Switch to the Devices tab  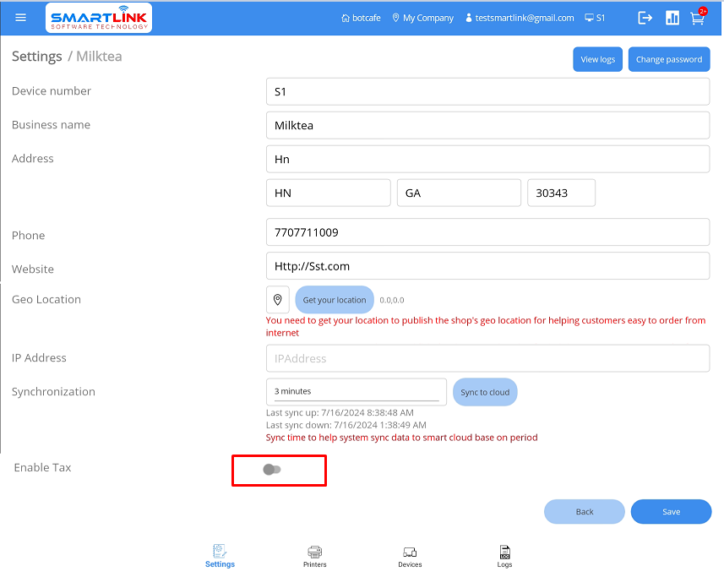tap(410, 556)
